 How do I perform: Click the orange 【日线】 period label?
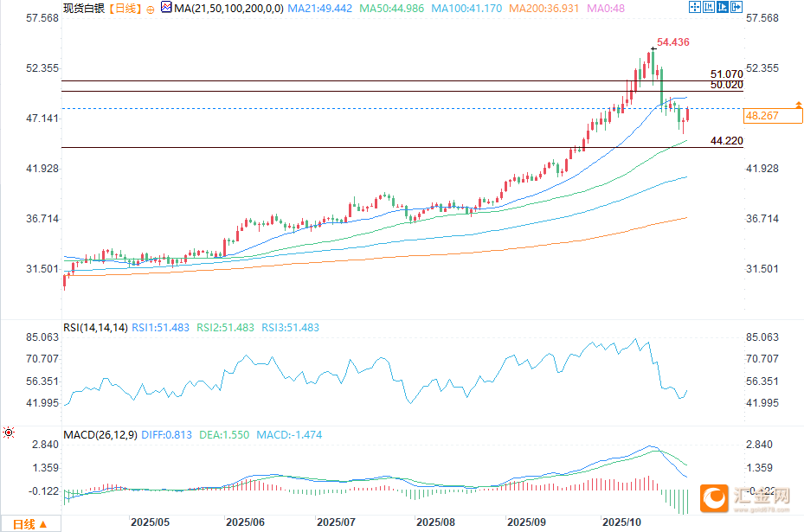125,8
